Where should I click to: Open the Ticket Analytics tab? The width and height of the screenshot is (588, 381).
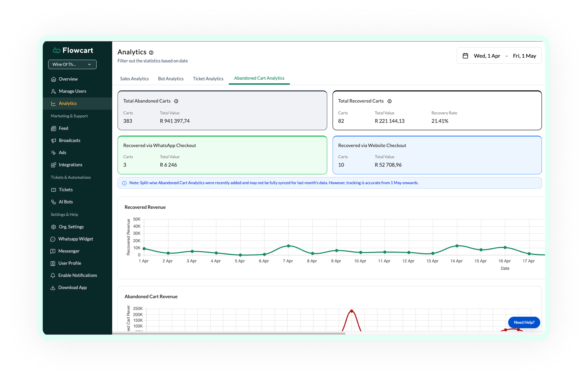click(208, 79)
